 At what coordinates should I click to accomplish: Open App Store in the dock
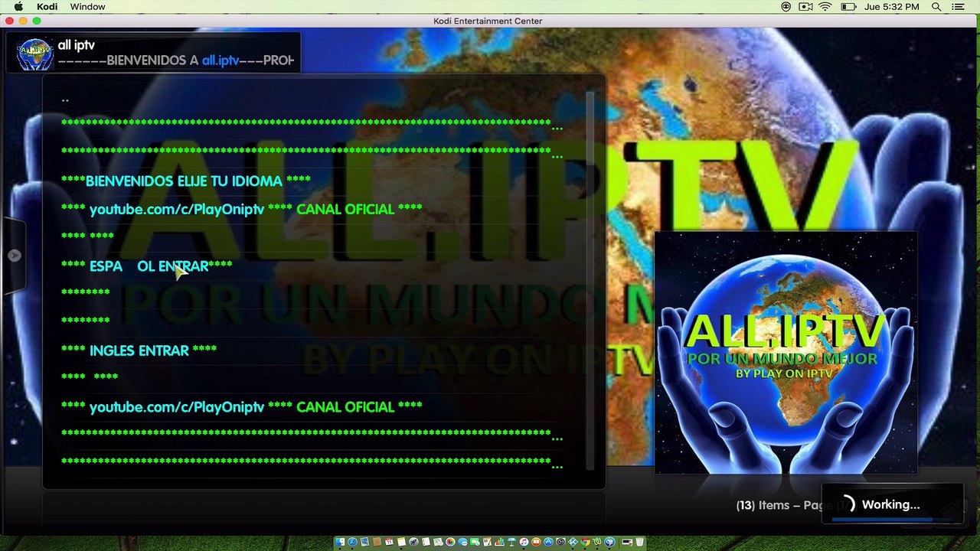click(548, 542)
